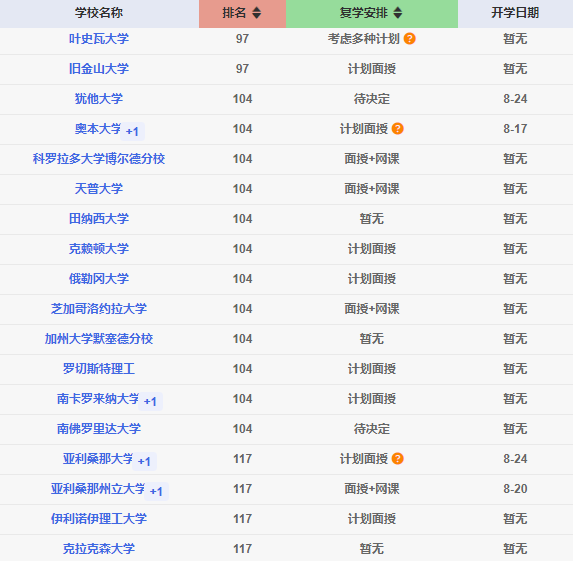Image resolution: width=574 pixels, height=561 pixels.
Task: Open the 加州大学默塞德分校 link
Action: pos(99,339)
